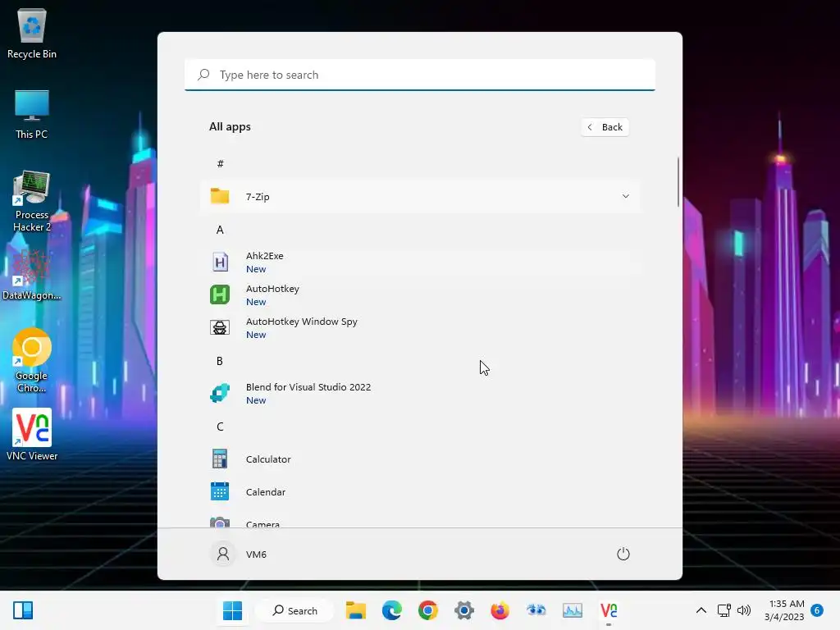840x630 pixels.
Task: Launch Firefox from the taskbar
Action: (x=500, y=610)
